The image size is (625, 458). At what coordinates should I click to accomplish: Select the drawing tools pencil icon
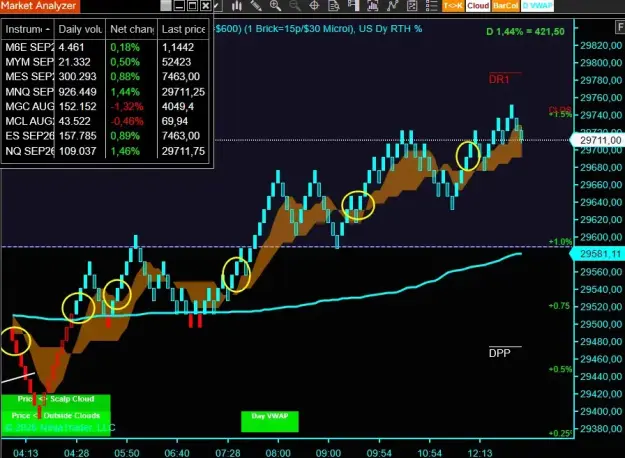[x=256, y=6]
